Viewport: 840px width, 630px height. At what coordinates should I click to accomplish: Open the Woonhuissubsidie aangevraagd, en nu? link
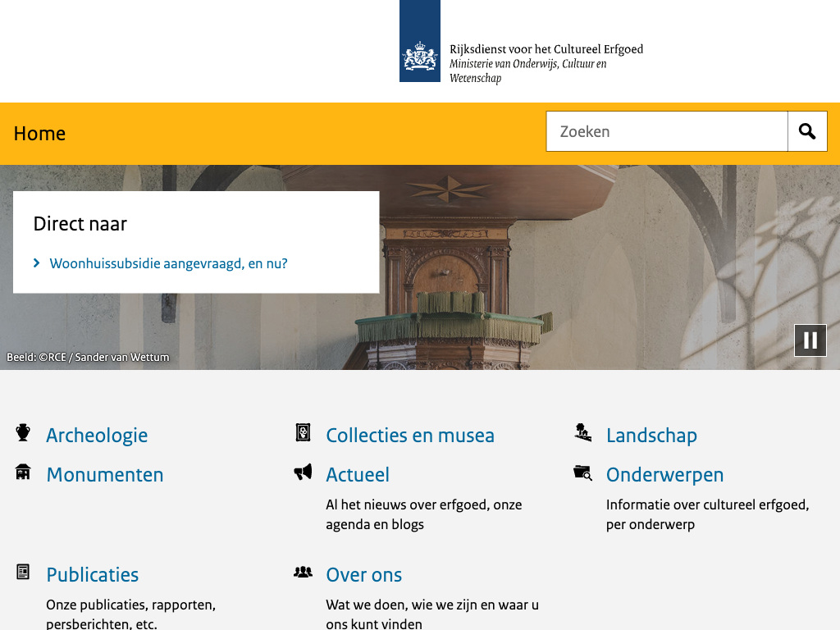coord(168,263)
